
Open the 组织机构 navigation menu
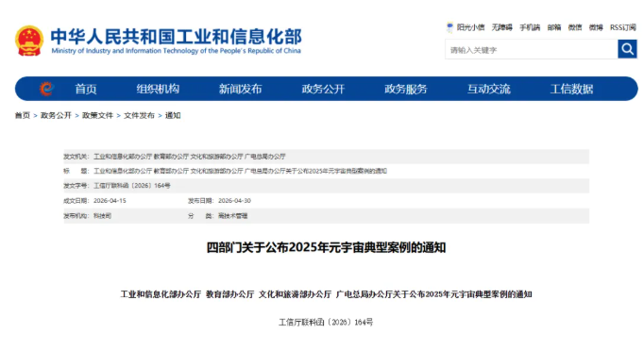pyautogui.click(x=158, y=89)
